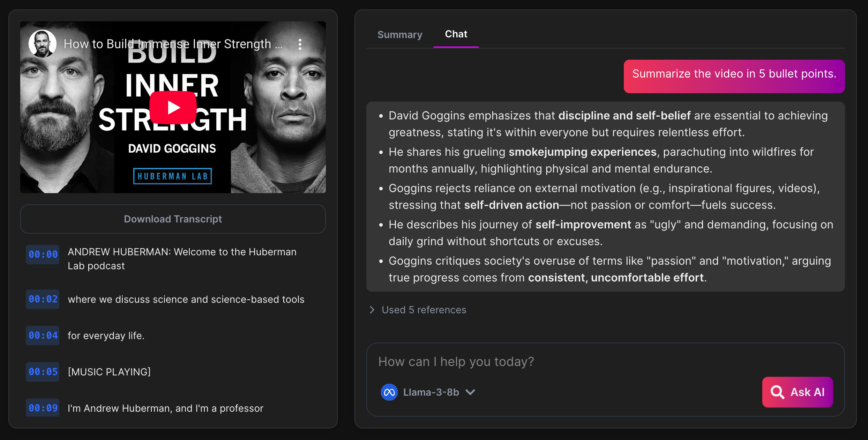The width and height of the screenshot is (868, 440).
Task: Click the Huberman channel avatar
Action: (43, 44)
